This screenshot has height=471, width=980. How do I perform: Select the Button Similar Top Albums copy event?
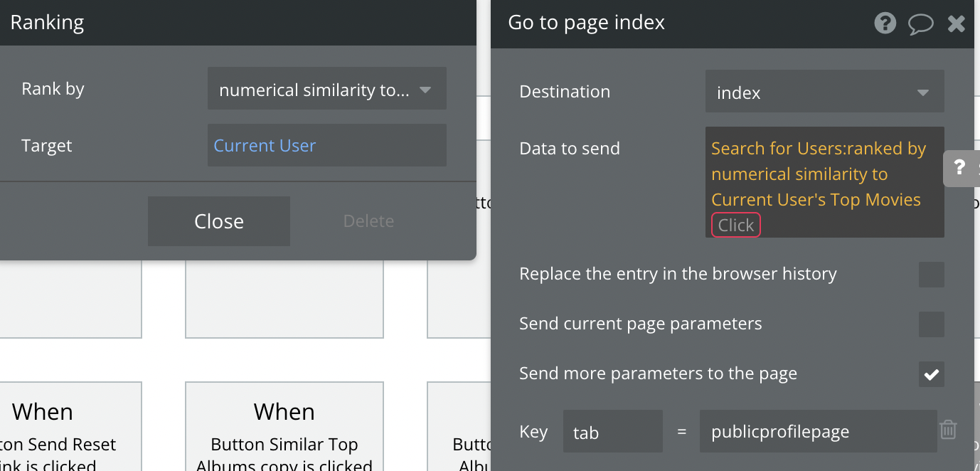284,434
